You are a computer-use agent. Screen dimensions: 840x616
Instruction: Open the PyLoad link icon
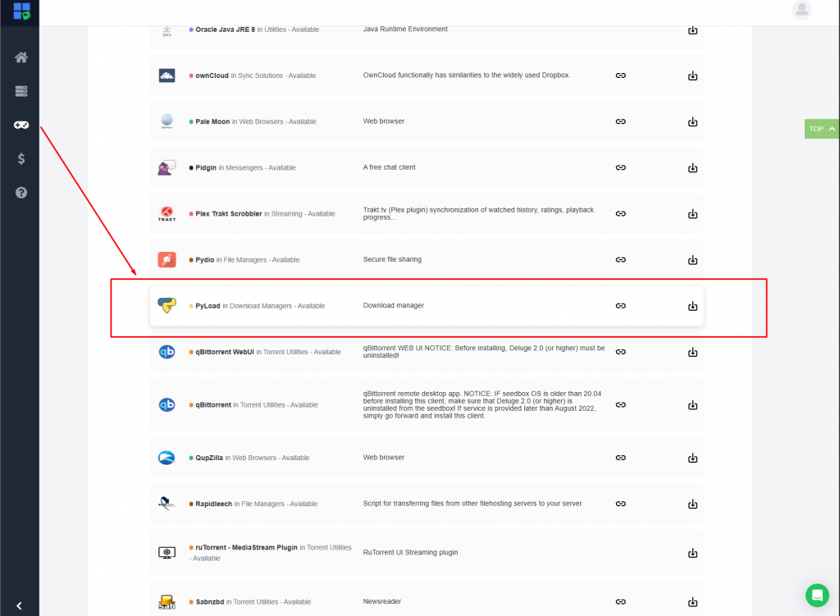620,306
